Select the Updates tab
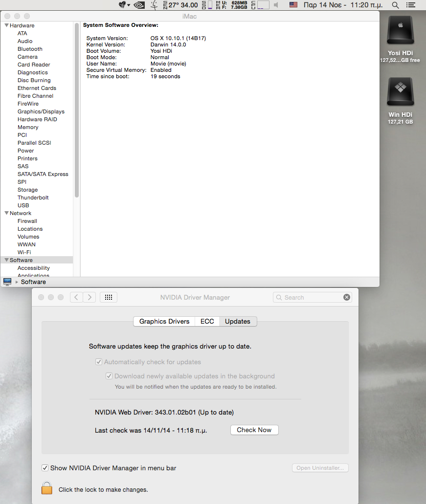The image size is (426, 504). [x=238, y=322]
